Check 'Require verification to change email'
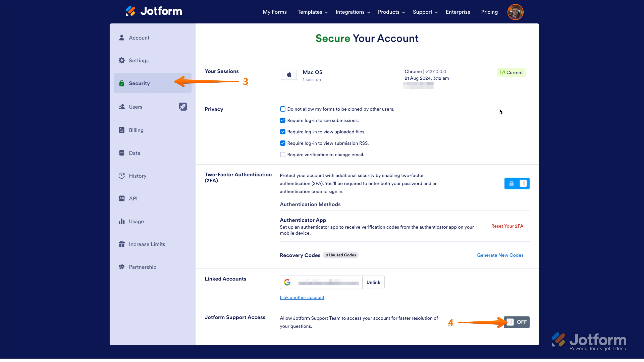Image resolution: width=644 pixels, height=362 pixels. click(x=282, y=154)
